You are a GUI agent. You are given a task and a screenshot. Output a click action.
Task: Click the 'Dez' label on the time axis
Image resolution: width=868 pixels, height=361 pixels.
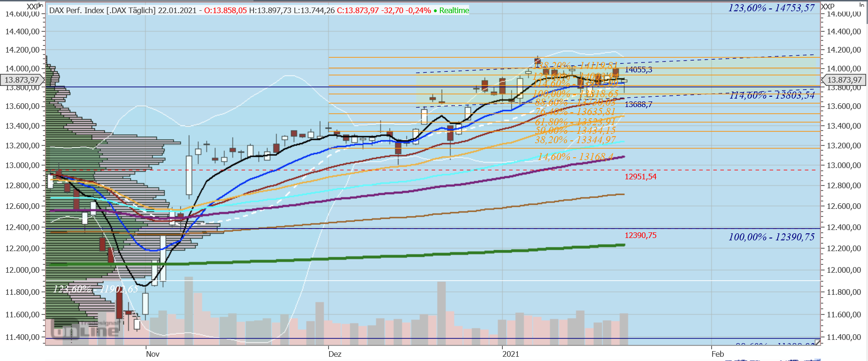pos(335,354)
